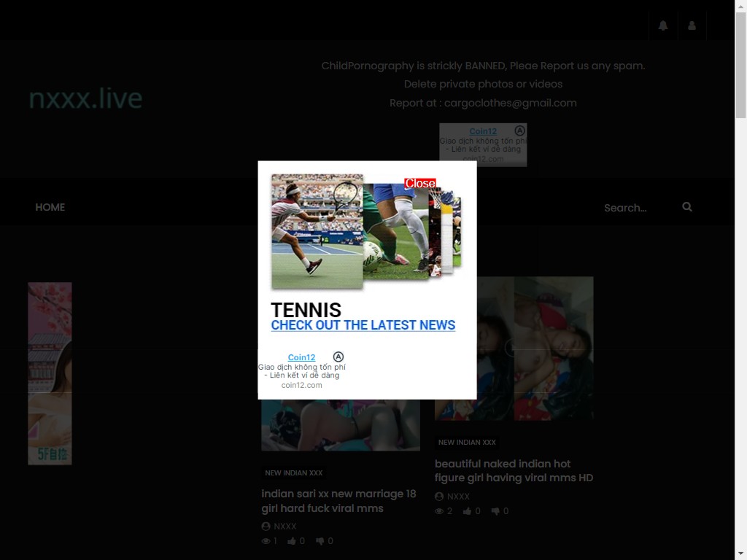Click thumbs-down icon under the right post
This screenshot has height=560, width=747.
tap(495, 511)
